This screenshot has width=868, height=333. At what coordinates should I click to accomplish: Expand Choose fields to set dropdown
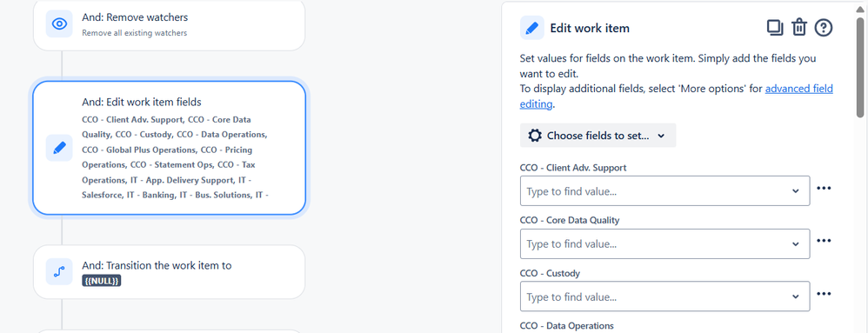coord(598,136)
